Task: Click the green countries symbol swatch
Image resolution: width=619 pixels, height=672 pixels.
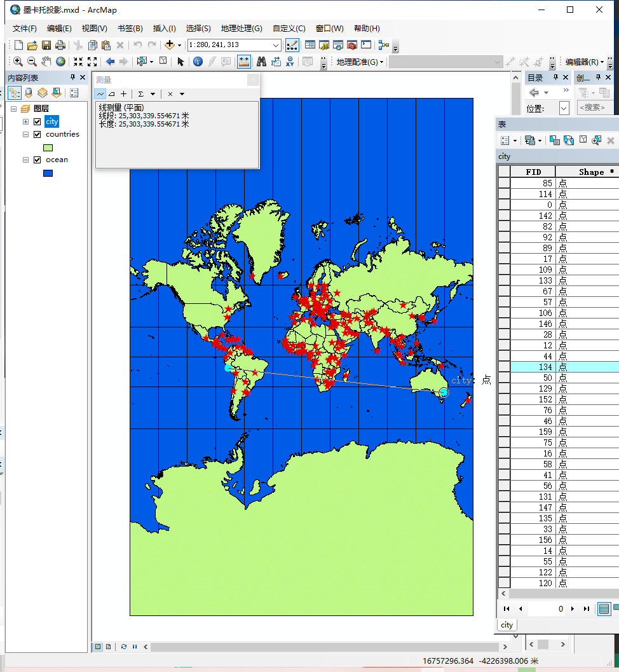Action: pyautogui.click(x=48, y=147)
